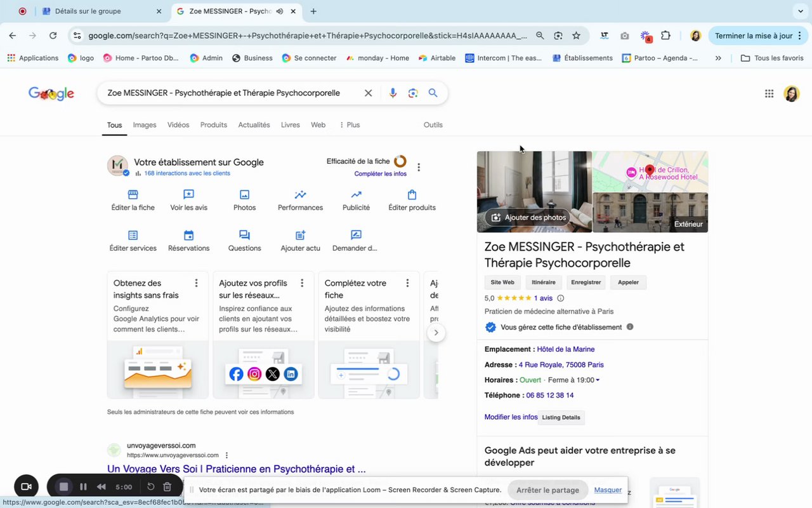
Task: Click Terminer la mise à jour button
Action: [757, 36]
